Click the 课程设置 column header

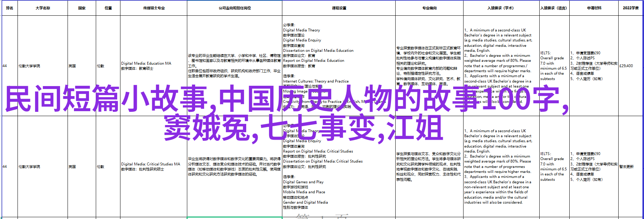[339, 8]
